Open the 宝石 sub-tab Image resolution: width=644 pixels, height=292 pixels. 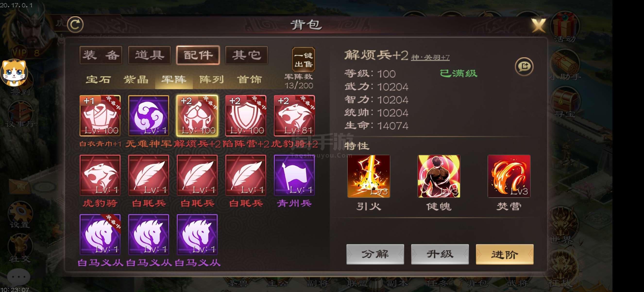click(x=98, y=80)
